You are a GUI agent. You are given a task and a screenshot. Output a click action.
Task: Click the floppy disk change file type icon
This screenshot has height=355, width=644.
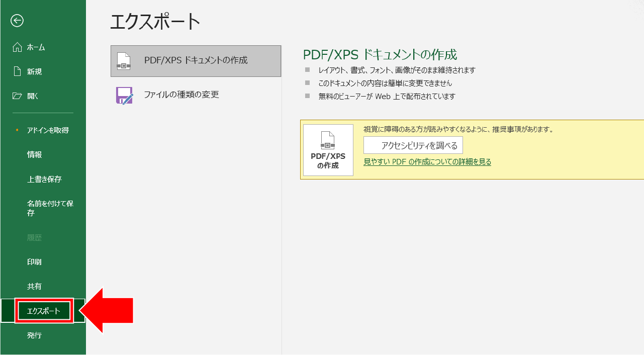click(124, 95)
